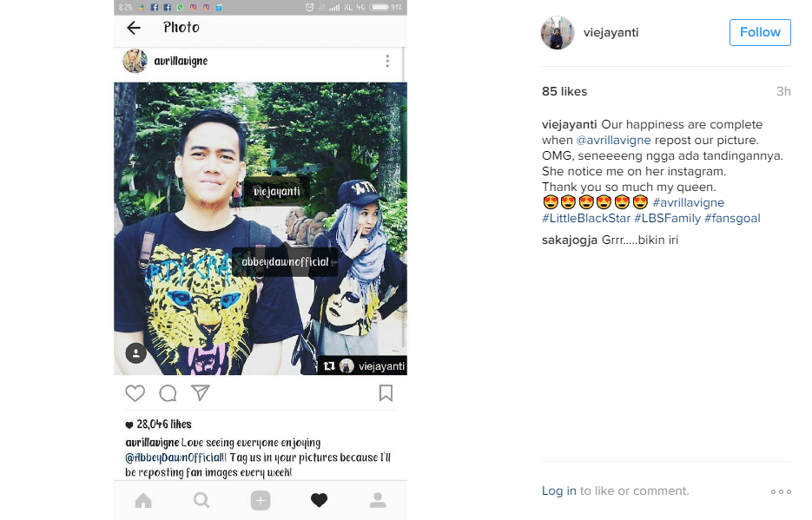Open the sakajogja commenter profile
The image size is (812, 520).
(x=569, y=240)
